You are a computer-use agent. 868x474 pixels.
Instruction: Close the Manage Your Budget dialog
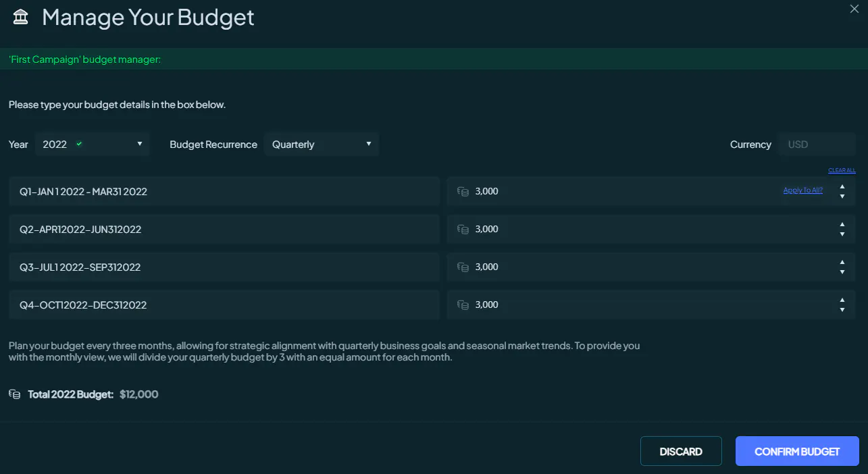[854, 8]
